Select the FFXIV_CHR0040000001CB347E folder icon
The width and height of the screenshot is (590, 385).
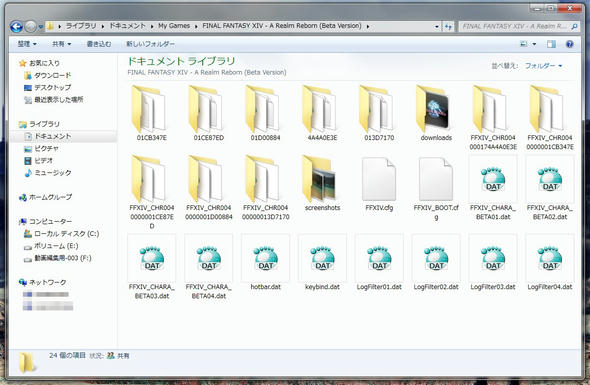coord(547,109)
